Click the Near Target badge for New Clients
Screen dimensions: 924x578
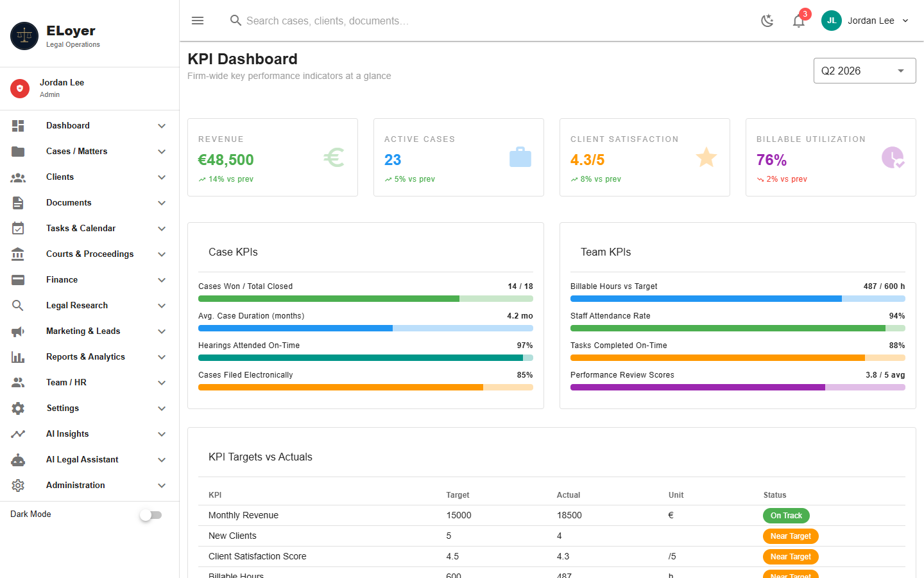click(791, 536)
